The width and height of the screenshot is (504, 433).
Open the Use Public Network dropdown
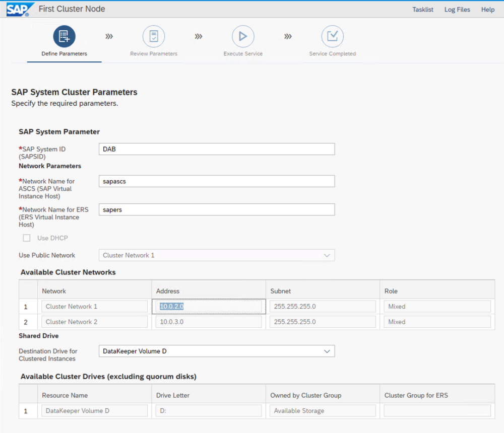tap(217, 255)
